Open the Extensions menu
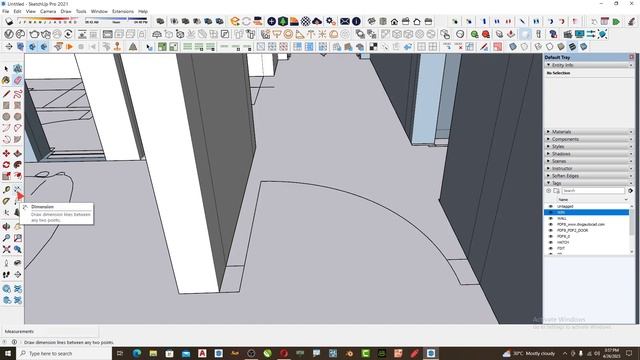 click(x=122, y=11)
